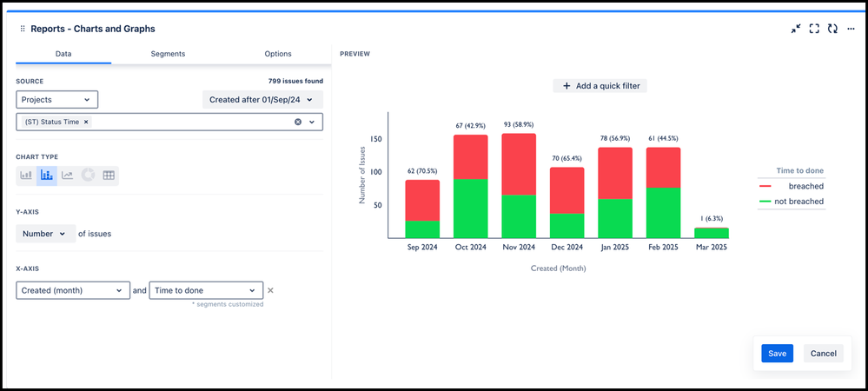Screen dimensions: 868x391
Task: Click the Reports - Charts and Graphs title
Action: coord(92,29)
